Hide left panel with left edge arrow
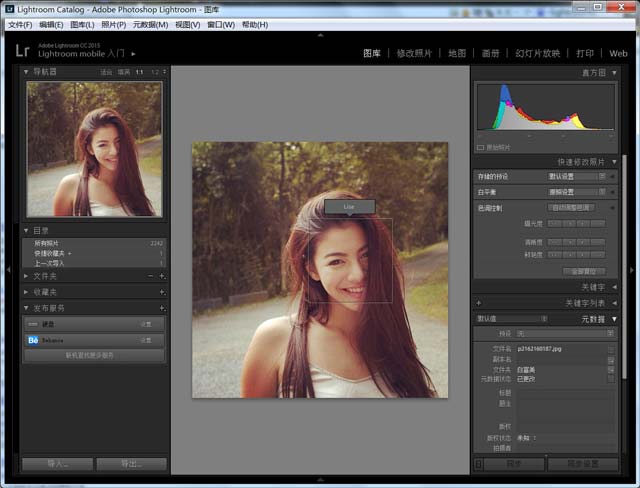The height and width of the screenshot is (488, 640). [9, 270]
